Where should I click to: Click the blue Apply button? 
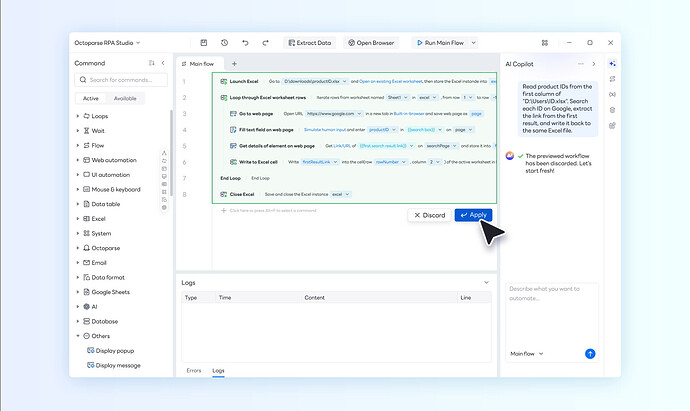[473, 215]
